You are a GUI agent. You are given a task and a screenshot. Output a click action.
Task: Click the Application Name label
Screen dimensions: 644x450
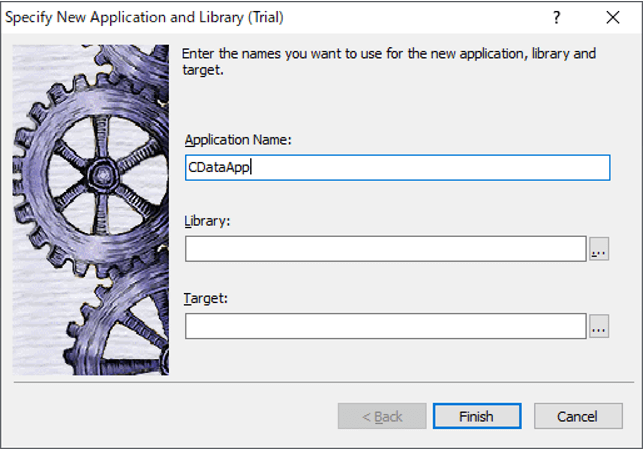point(237,140)
